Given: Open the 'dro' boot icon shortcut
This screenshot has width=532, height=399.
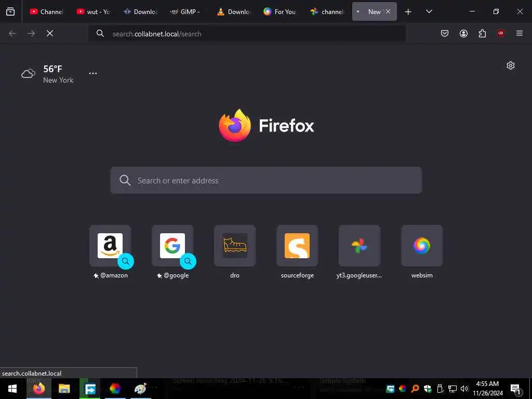Looking at the screenshot, I should tap(235, 246).
